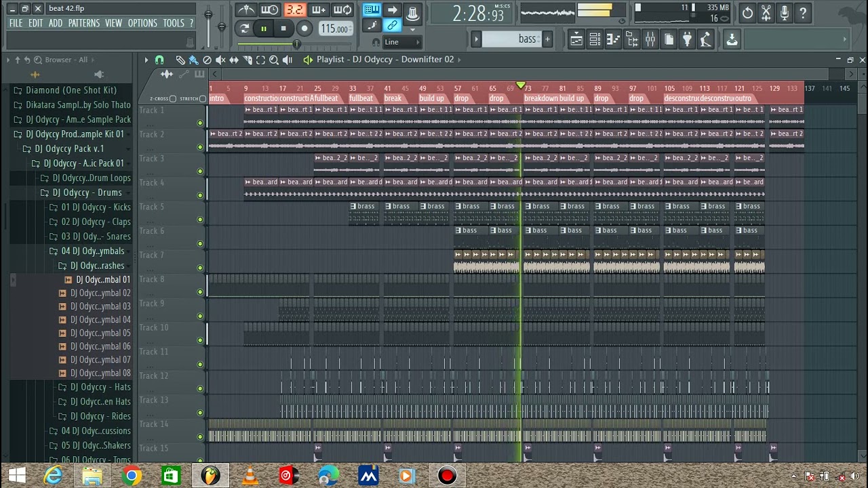Open the audio editor scissors icon

[x=766, y=13]
